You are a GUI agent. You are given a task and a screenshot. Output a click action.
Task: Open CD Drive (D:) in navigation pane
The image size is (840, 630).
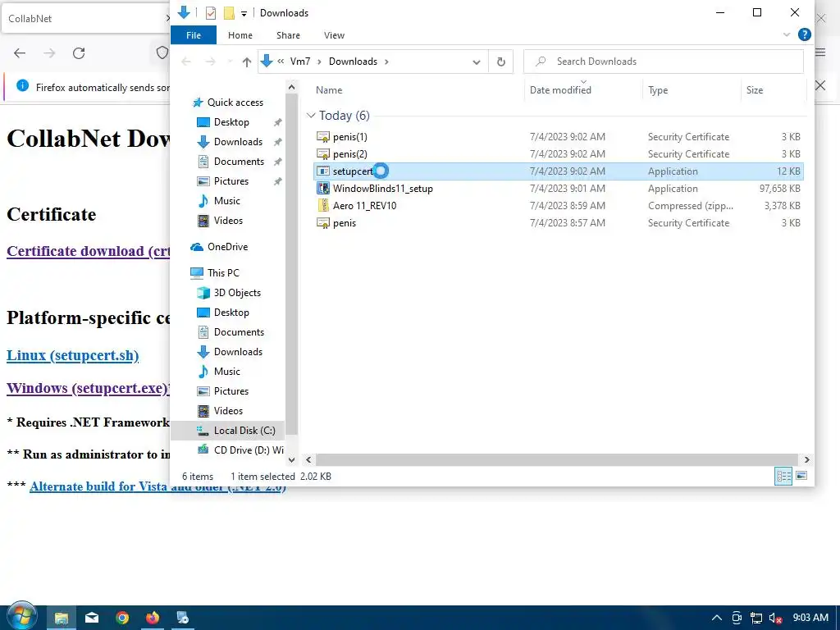[x=248, y=450]
